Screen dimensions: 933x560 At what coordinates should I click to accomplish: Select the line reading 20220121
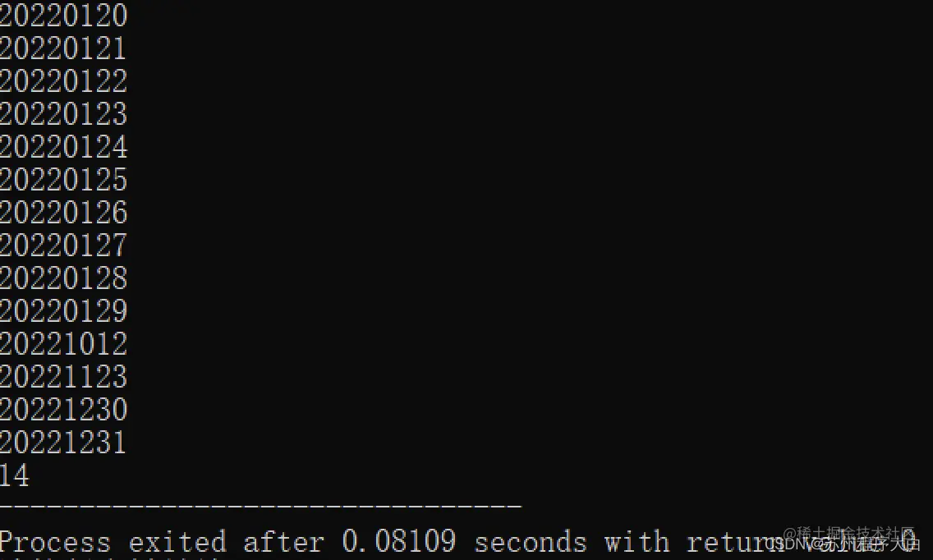pos(63,48)
